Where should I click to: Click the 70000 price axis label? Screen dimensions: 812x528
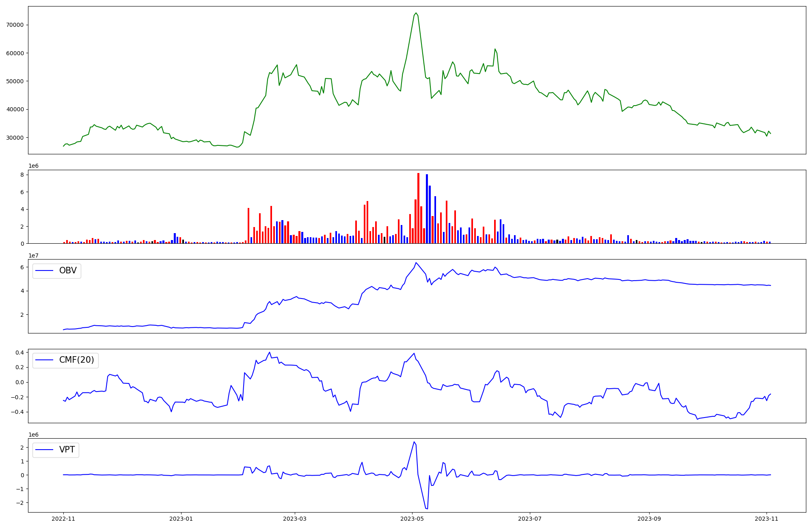pyautogui.click(x=15, y=25)
